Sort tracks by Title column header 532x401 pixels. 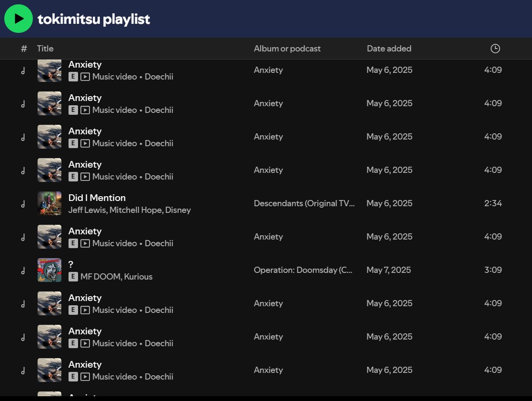(x=45, y=49)
